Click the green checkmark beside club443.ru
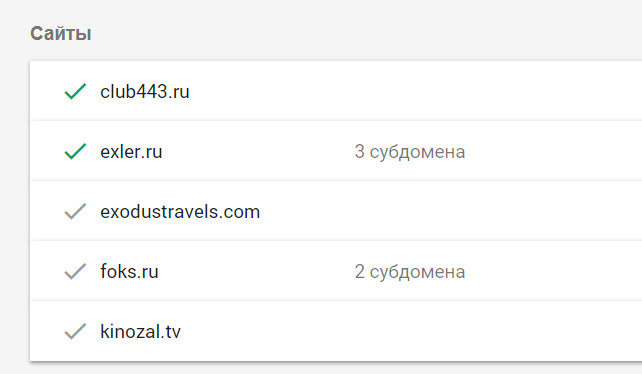642x374 pixels. [x=75, y=91]
